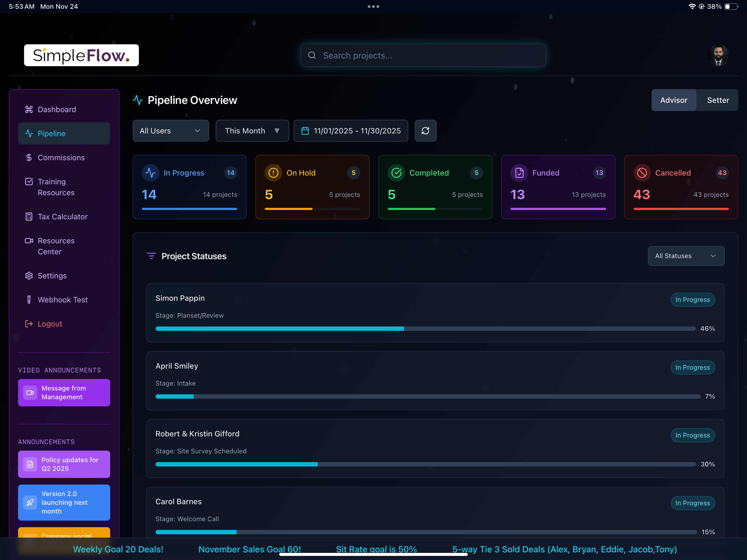Go to Dashboard in sidebar
The image size is (747, 560).
click(x=64, y=109)
